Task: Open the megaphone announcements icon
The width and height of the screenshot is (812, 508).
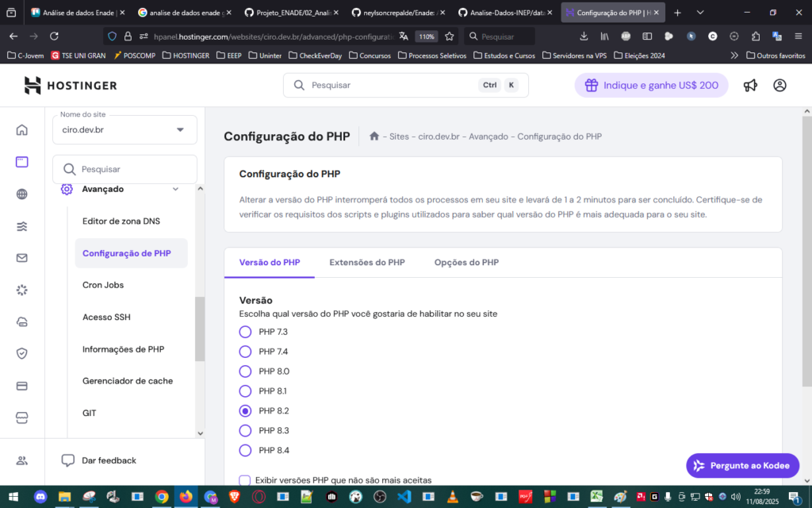Action: [x=750, y=86]
